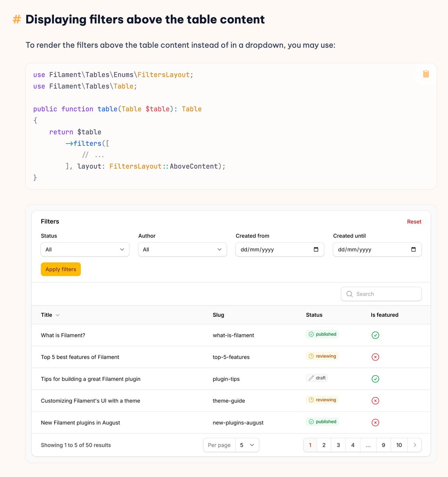This screenshot has width=448, height=477.
Task: Click the Created until date field
Action: (377, 250)
